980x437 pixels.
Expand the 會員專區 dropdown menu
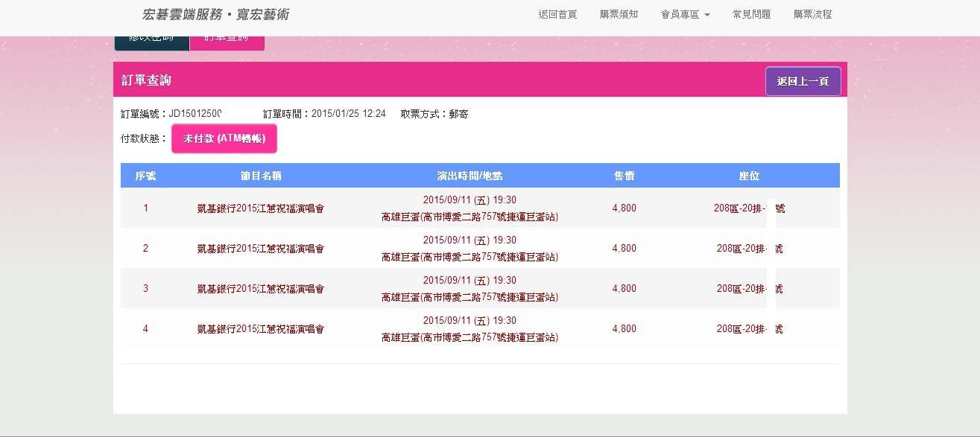pyautogui.click(x=685, y=14)
